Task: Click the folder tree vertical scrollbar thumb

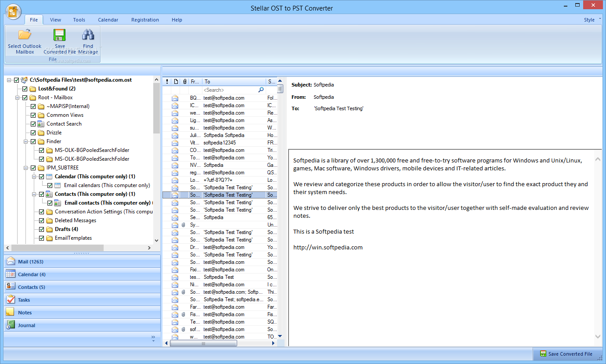Action: (157, 108)
